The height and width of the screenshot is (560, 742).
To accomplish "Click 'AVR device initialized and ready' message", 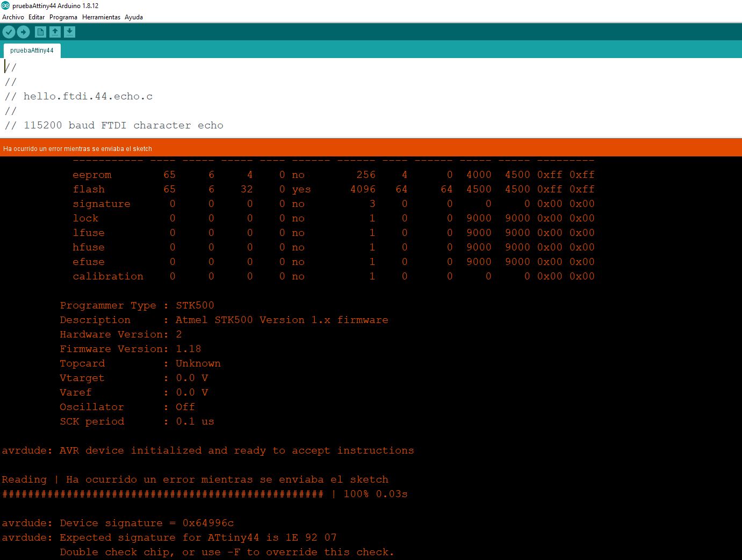I will pos(208,450).
